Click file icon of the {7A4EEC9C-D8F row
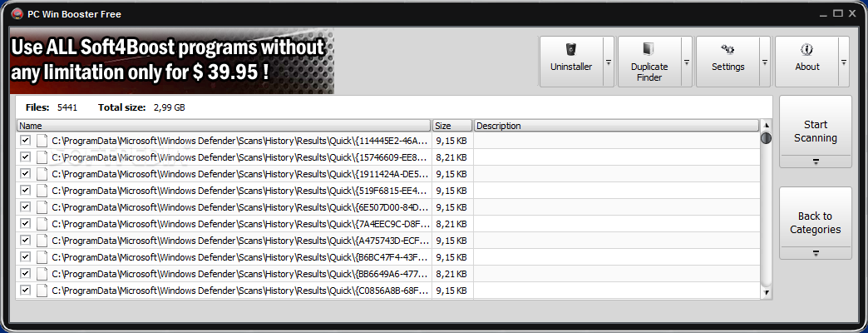The image size is (868, 333). pos(42,224)
